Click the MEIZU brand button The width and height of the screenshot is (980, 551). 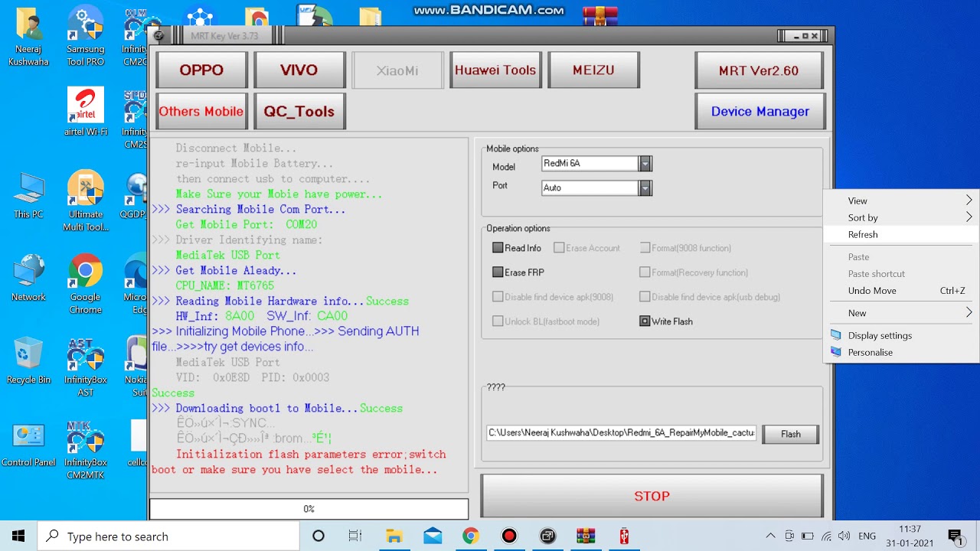tap(593, 70)
